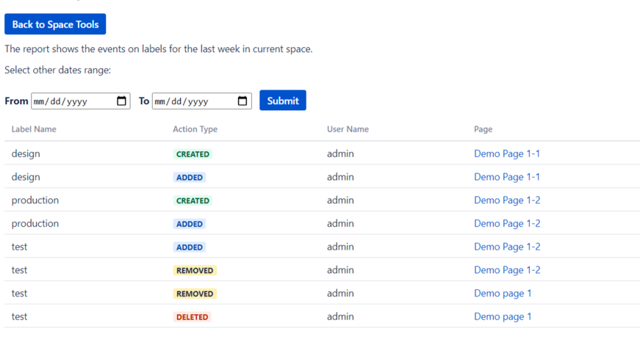
Task: Click the ADDED badge in test row
Action: (x=190, y=247)
